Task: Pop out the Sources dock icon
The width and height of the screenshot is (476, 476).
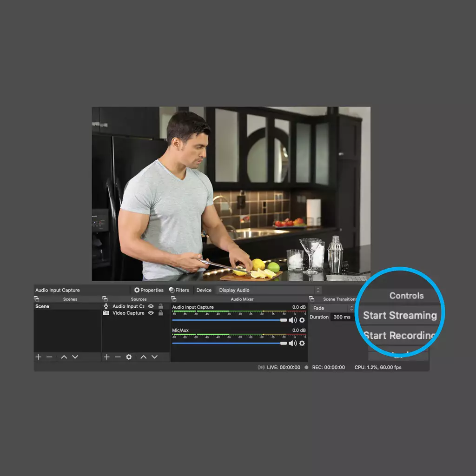Action: 105,299
